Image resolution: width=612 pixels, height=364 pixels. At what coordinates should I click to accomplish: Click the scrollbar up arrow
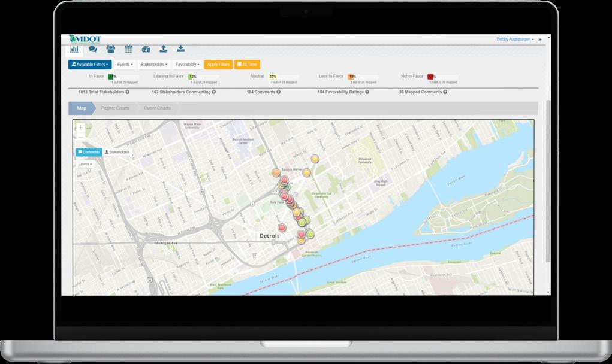pyautogui.click(x=548, y=37)
